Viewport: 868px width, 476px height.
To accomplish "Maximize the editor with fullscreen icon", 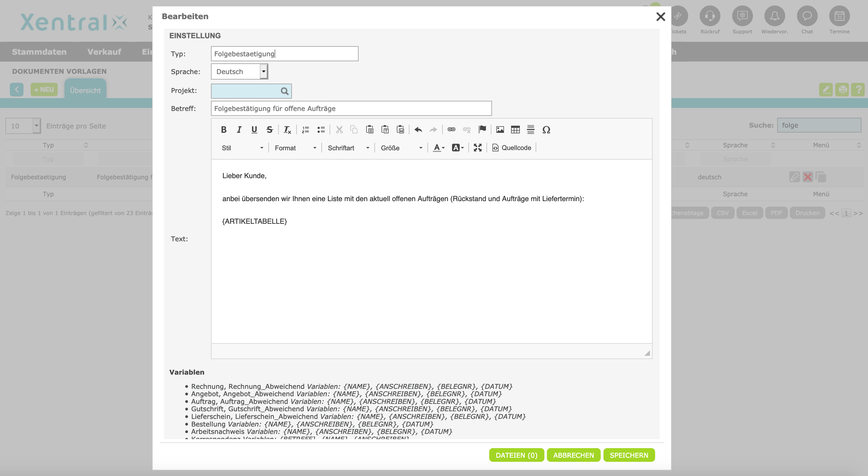I will coord(477,148).
